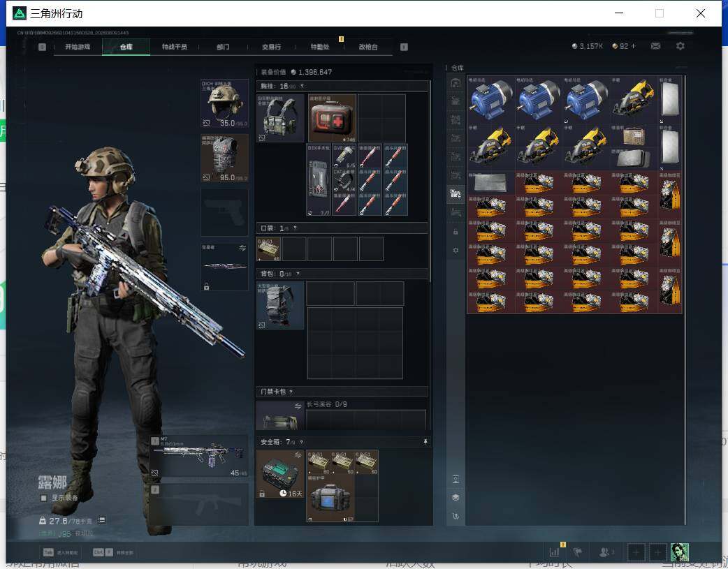Open settings gear at top right
Screen dimensions: 728x569
[x=680, y=46]
